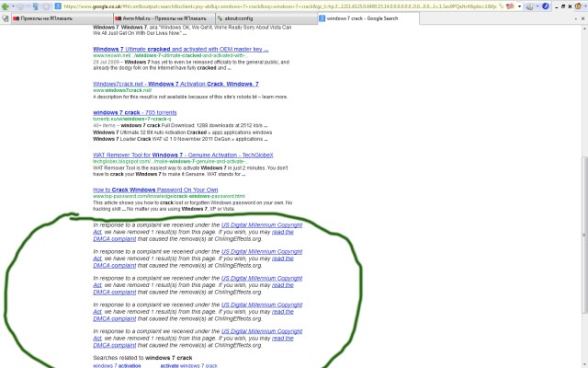
Task: Click the 'learn more' link under Windows7crack.net
Action: pos(275,97)
